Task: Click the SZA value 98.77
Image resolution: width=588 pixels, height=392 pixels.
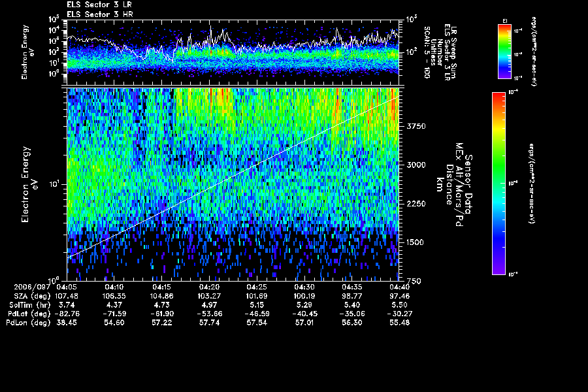Action: coord(351,296)
